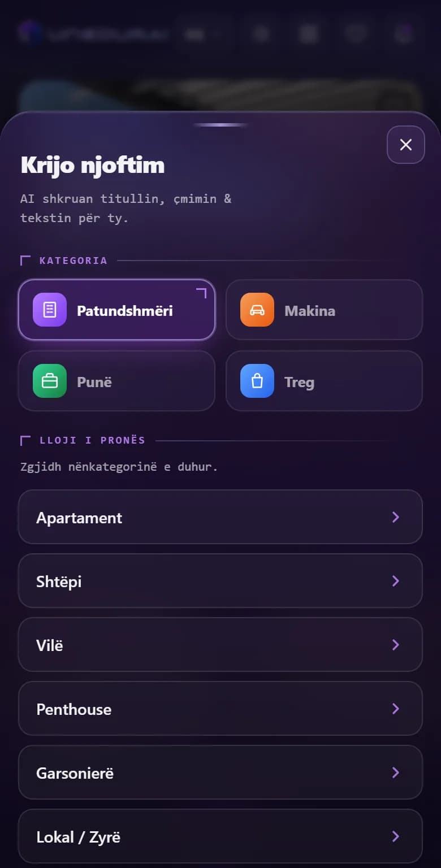Open the Shtëpi chevron arrow

(x=396, y=581)
